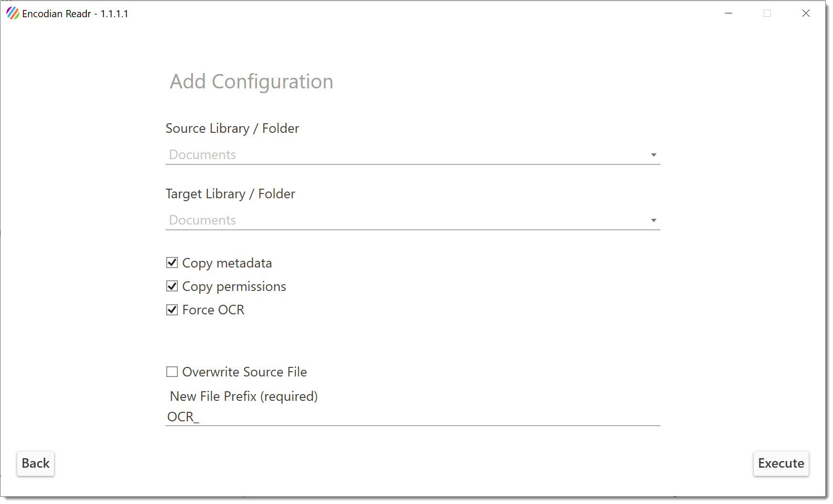Close the Encodian Readr window

click(806, 13)
